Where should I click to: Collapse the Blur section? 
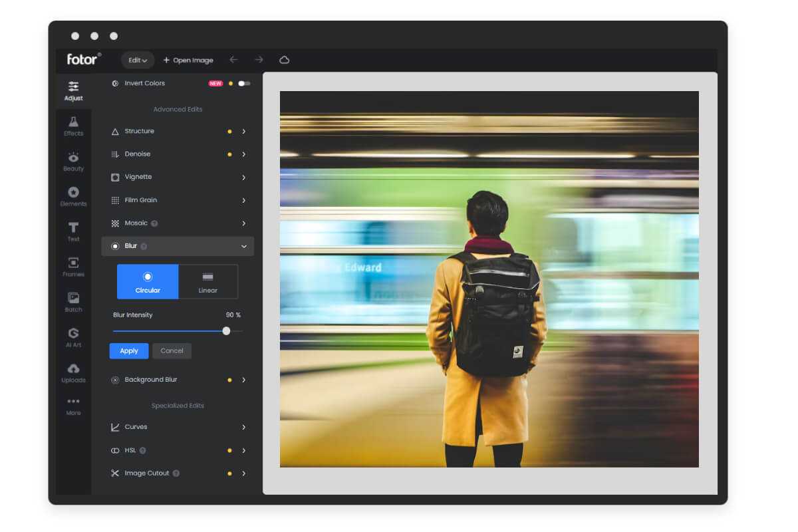point(243,246)
